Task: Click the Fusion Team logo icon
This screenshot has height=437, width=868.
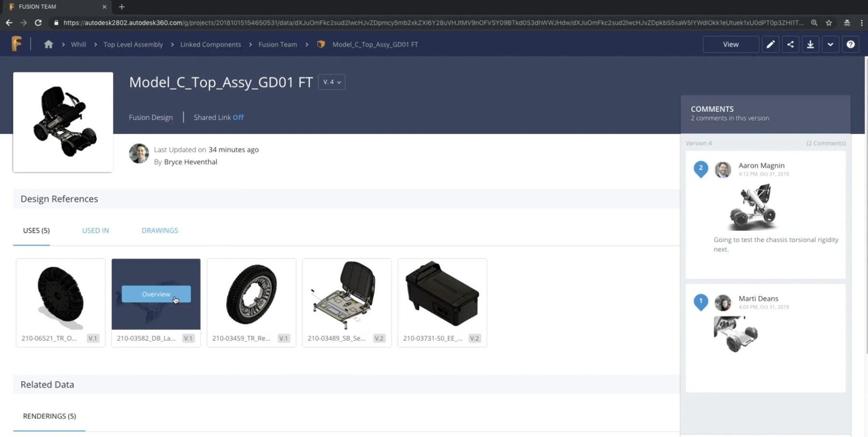Action: click(17, 44)
